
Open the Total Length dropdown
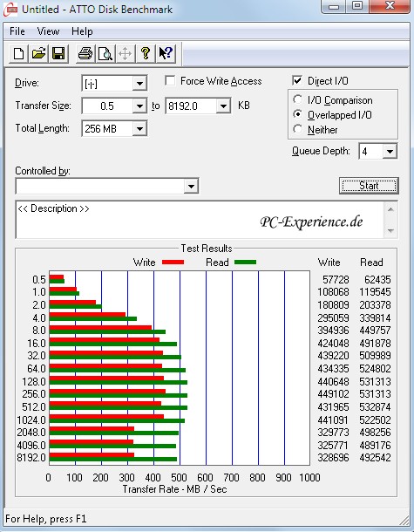click(139, 128)
